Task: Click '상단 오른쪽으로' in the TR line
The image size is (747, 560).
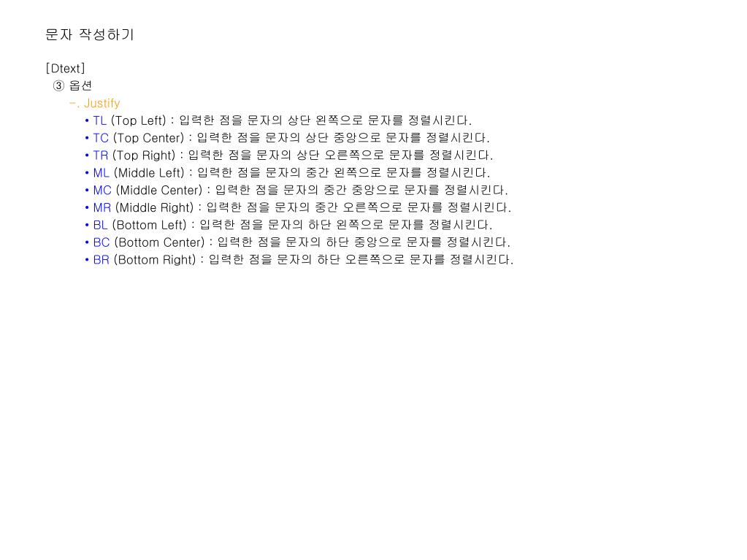Action: 340,156
